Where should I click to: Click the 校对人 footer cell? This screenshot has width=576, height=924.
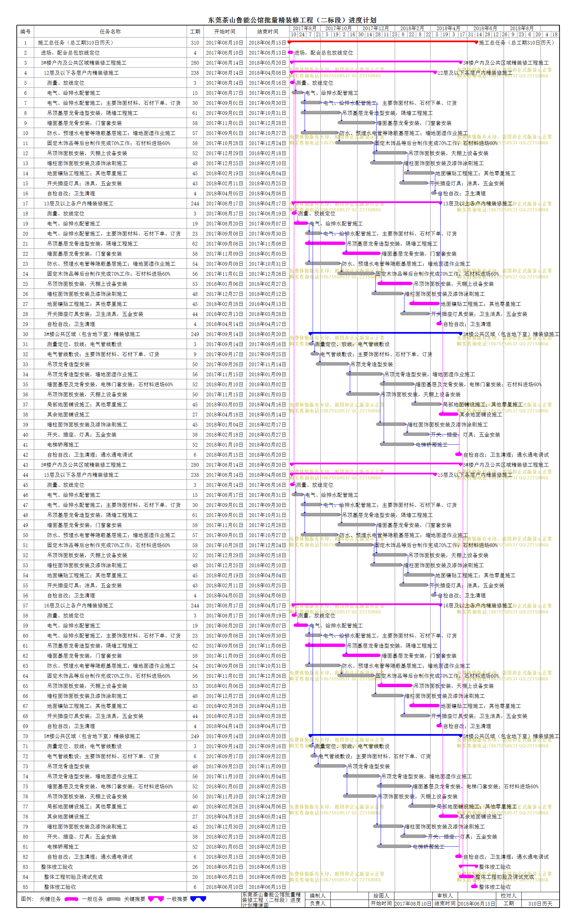[x=509, y=896]
